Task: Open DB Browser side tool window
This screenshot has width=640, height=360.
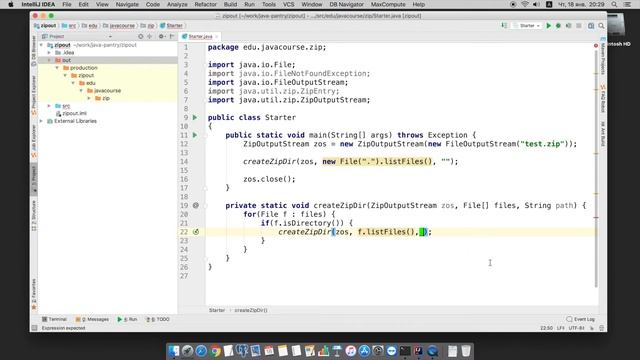Action: 34,51
